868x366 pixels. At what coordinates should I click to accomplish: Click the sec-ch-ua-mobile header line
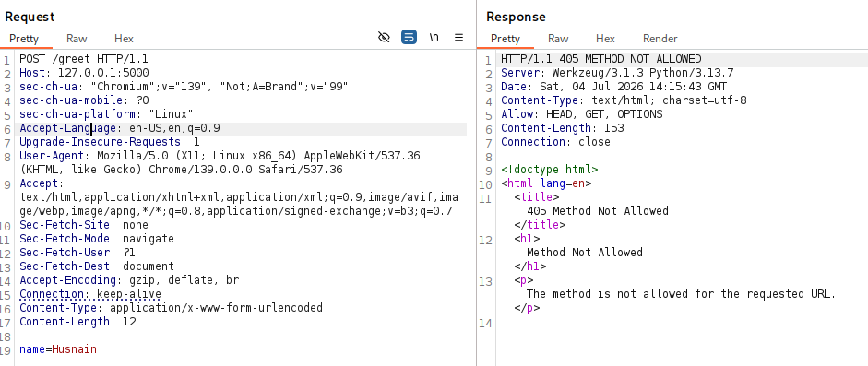[84, 100]
